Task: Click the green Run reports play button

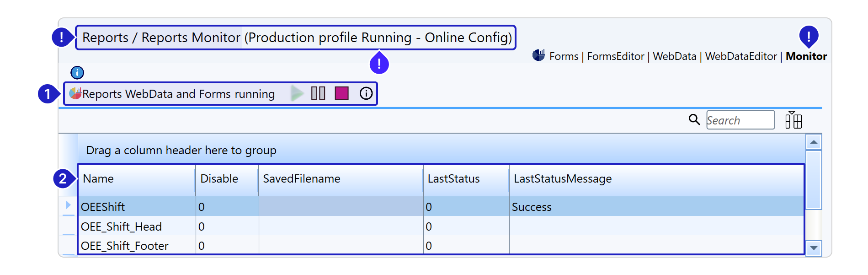Action: (x=297, y=93)
